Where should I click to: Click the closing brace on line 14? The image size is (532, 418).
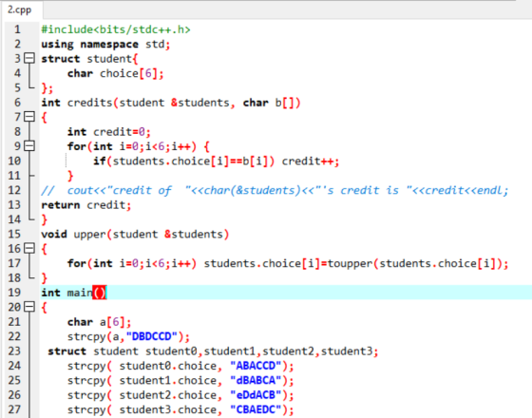[44, 219]
